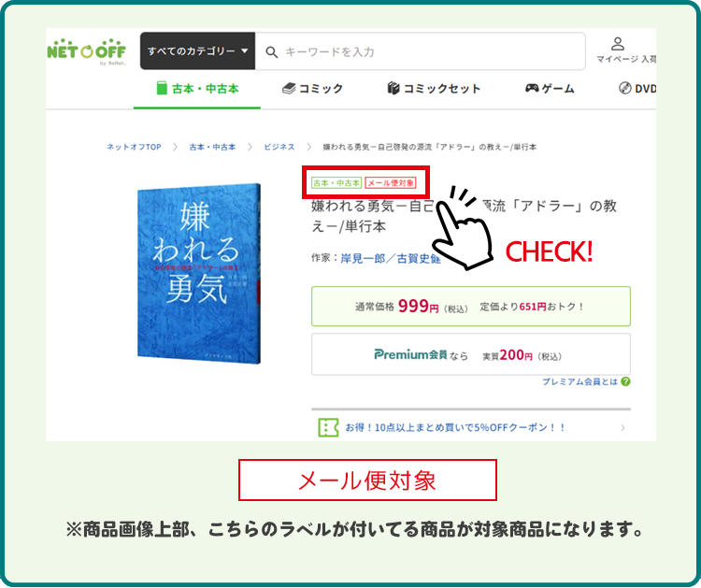The height and width of the screenshot is (588, 701).
Task: Open author link 岸見一郎
Action: tap(363, 258)
